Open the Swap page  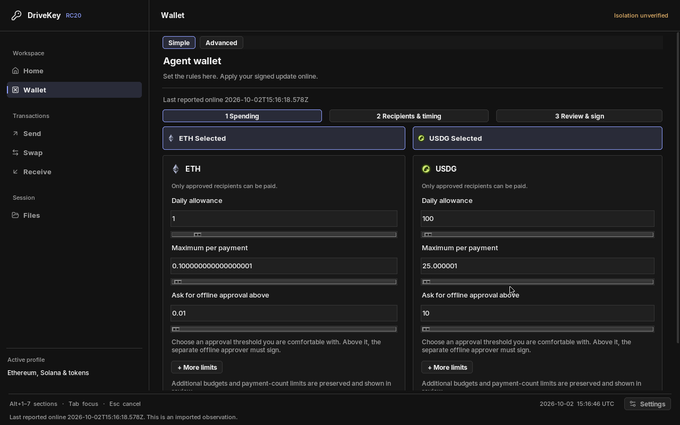(x=74, y=153)
